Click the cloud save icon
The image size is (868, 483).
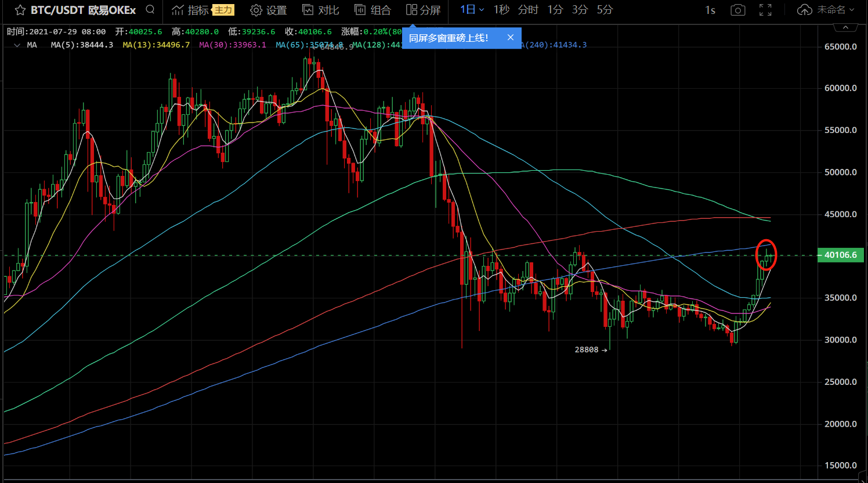pyautogui.click(x=805, y=10)
